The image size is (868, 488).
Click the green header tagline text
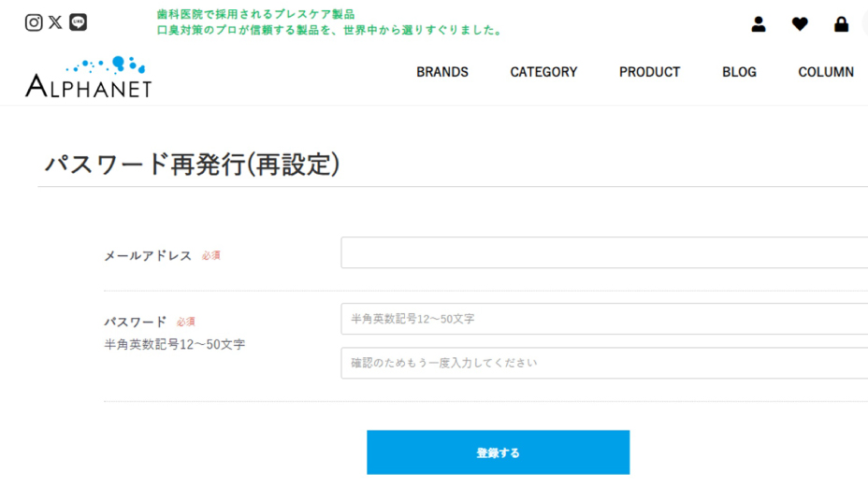click(x=330, y=22)
